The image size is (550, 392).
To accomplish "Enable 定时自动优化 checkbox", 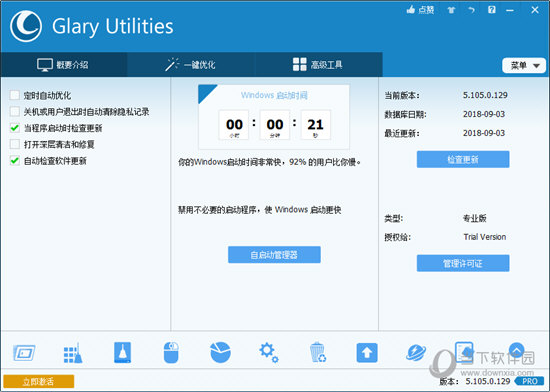I will pos(15,95).
